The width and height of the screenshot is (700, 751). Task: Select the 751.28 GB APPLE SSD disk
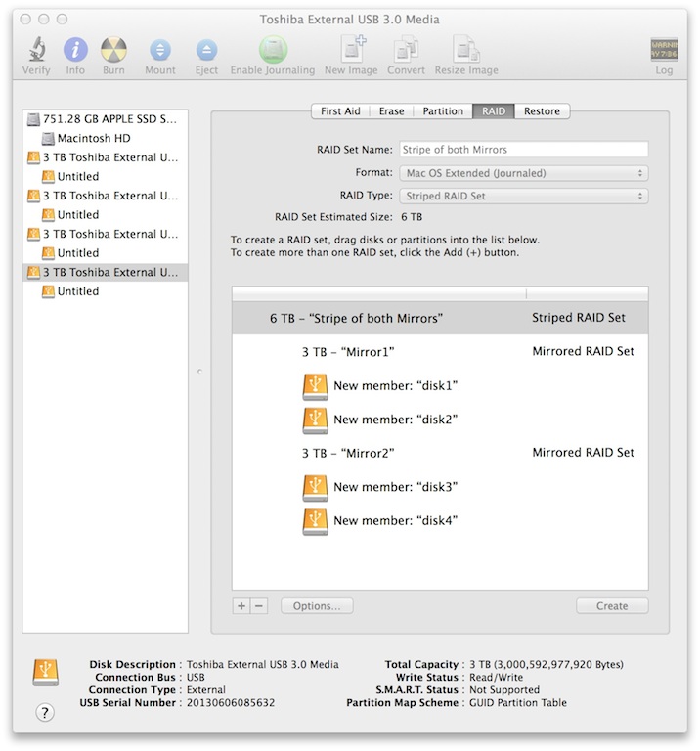105,119
